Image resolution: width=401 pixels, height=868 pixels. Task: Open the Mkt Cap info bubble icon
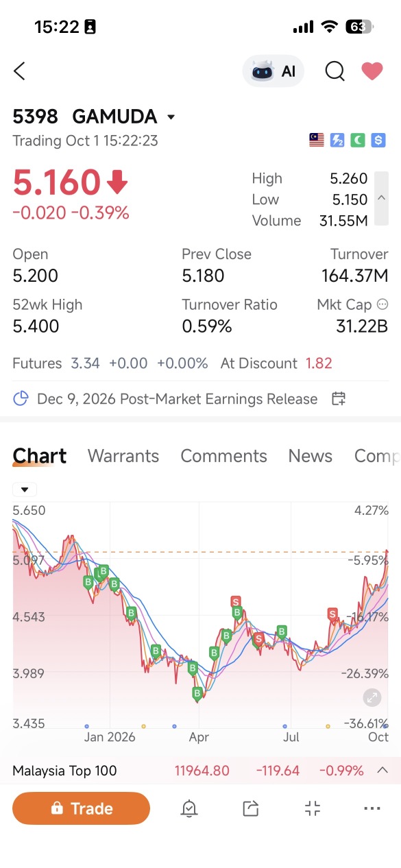382,304
